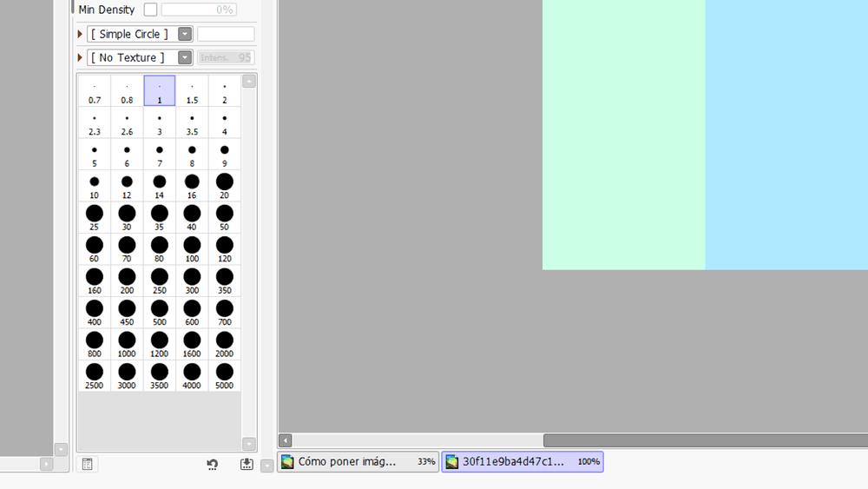Click the brush shape value field
Image resolution: width=868 pixels, height=489 pixels.
(x=226, y=34)
